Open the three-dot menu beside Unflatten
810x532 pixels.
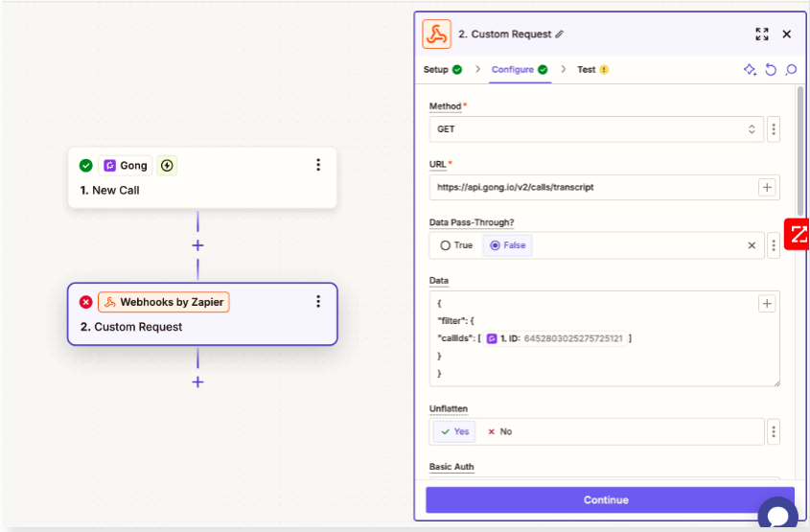[774, 431]
